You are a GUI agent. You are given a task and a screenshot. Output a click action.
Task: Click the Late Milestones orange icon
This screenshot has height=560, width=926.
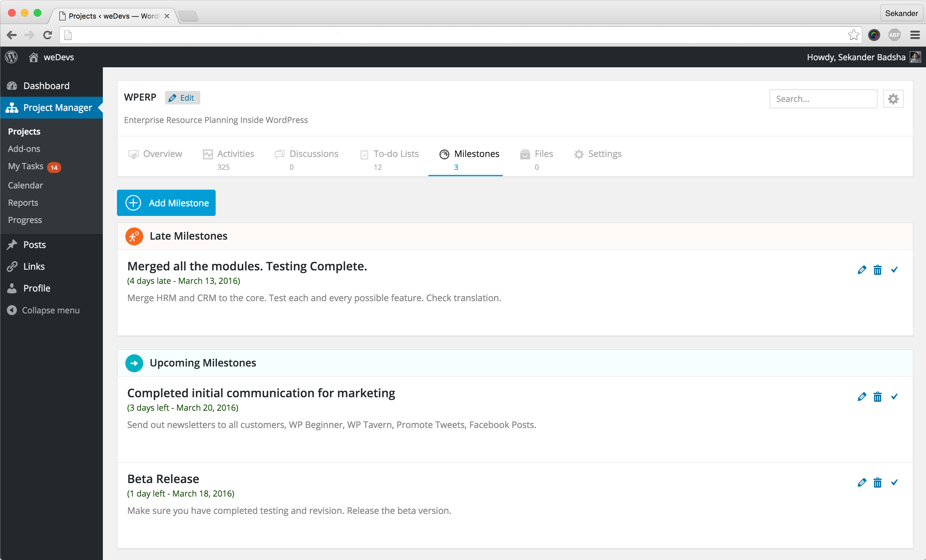click(134, 236)
